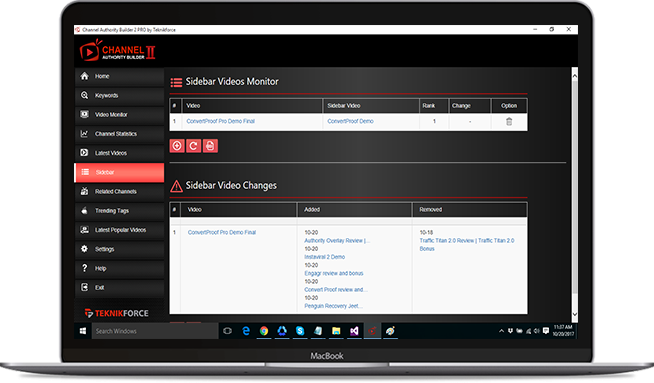Open the Home page from the sidebar menu
This screenshot has width=654, height=383.
(x=119, y=76)
